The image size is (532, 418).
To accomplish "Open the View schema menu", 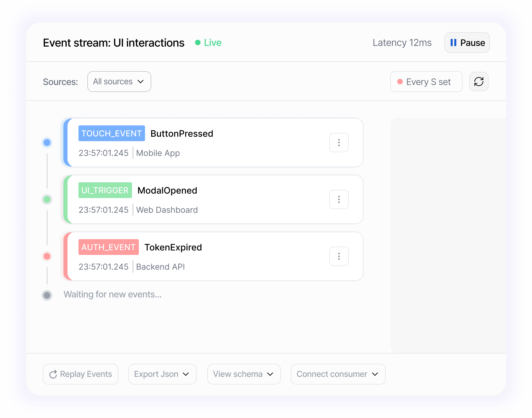I will coord(244,374).
